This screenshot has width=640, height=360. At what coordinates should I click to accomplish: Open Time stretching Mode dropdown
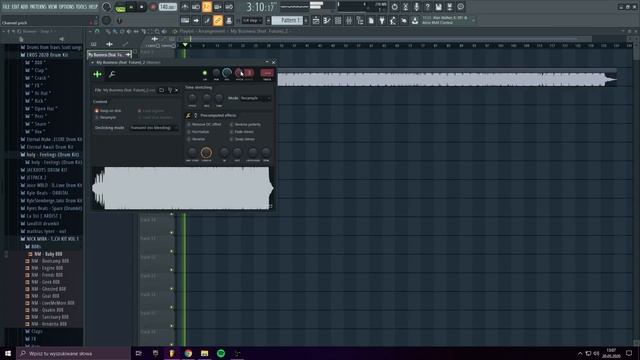(x=255, y=98)
